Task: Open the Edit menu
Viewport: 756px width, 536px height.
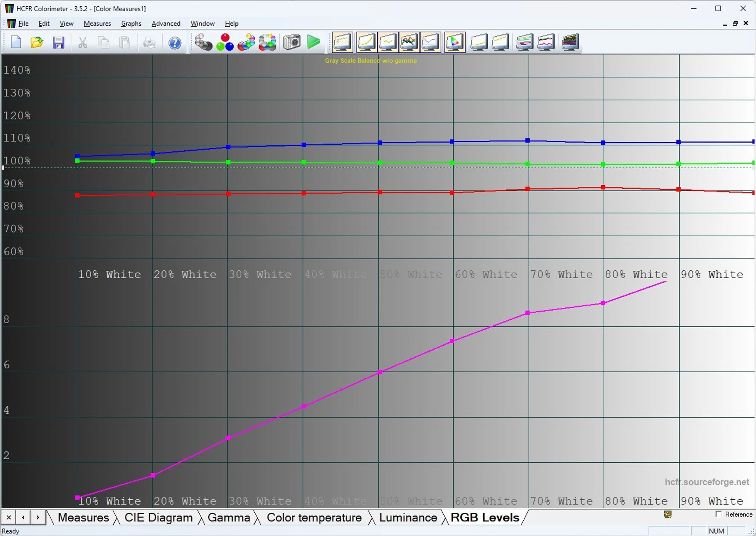Action: point(44,24)
